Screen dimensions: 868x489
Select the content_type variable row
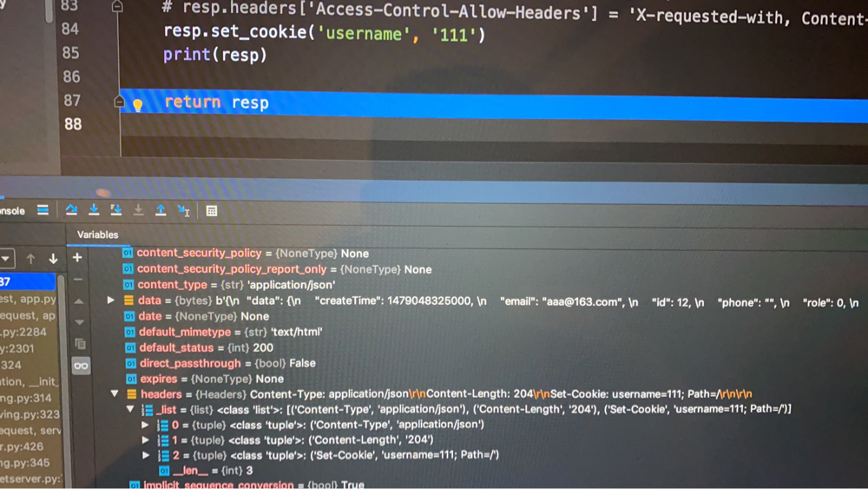click(229, 285)
